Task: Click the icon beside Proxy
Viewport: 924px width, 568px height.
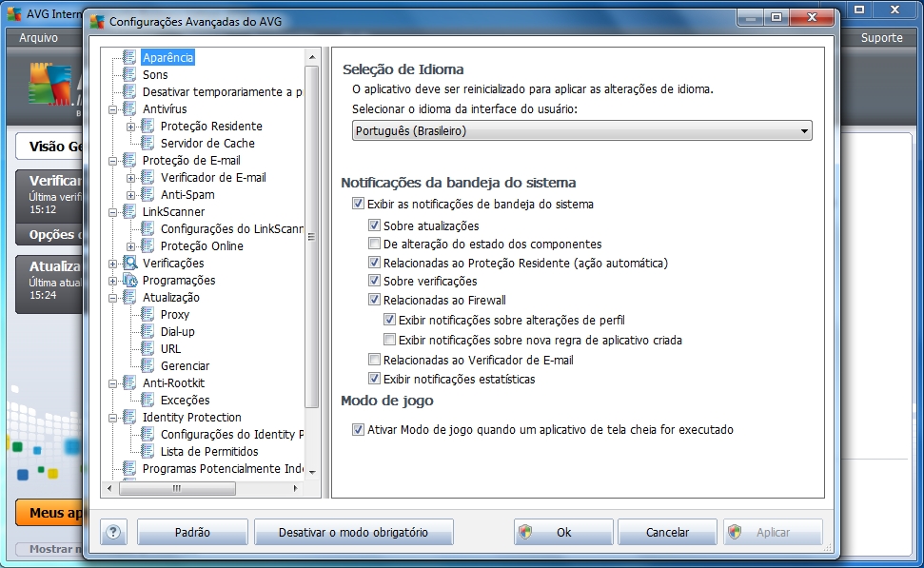Action: [147, 314]
